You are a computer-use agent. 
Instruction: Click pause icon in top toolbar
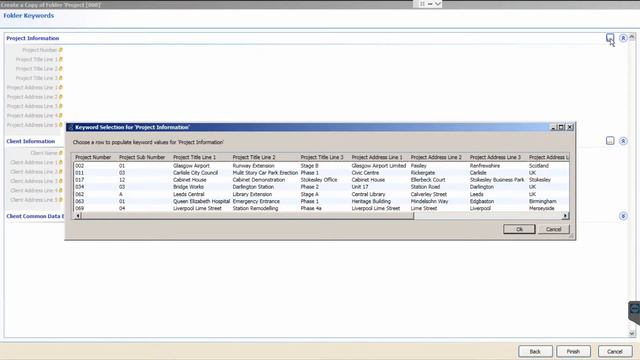click(x=422, y=4)
